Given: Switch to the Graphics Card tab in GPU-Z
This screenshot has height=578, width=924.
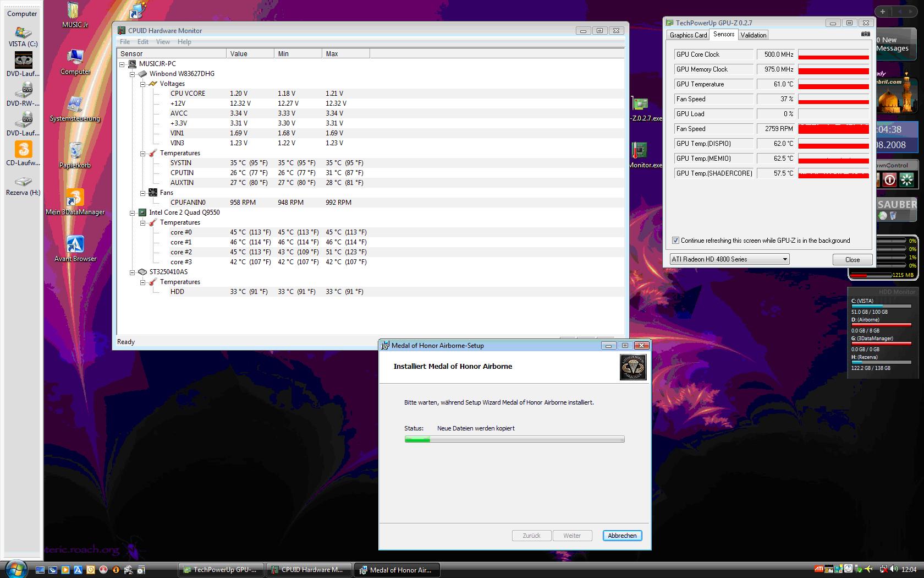Looking at the screenshot, I should [x=688, y=35].
